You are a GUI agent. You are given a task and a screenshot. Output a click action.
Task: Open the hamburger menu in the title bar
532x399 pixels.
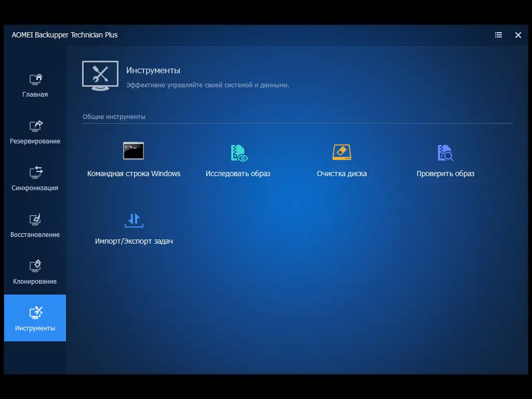pos(498,35)
